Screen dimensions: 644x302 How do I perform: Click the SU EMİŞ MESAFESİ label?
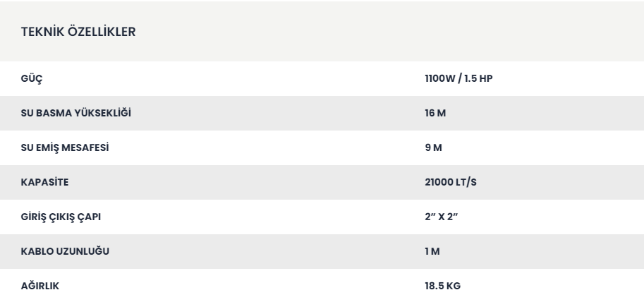point(63,148)
